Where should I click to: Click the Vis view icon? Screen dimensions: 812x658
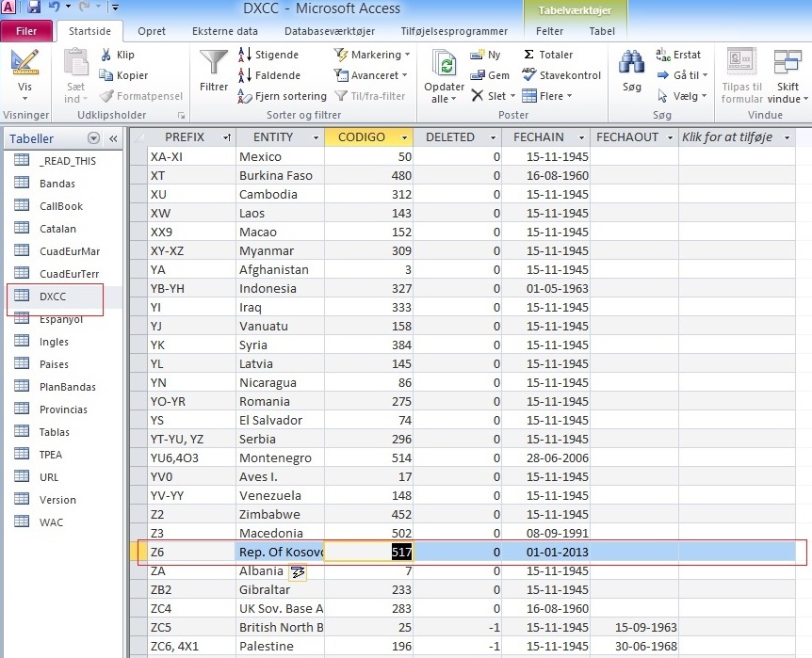[24, 64]
